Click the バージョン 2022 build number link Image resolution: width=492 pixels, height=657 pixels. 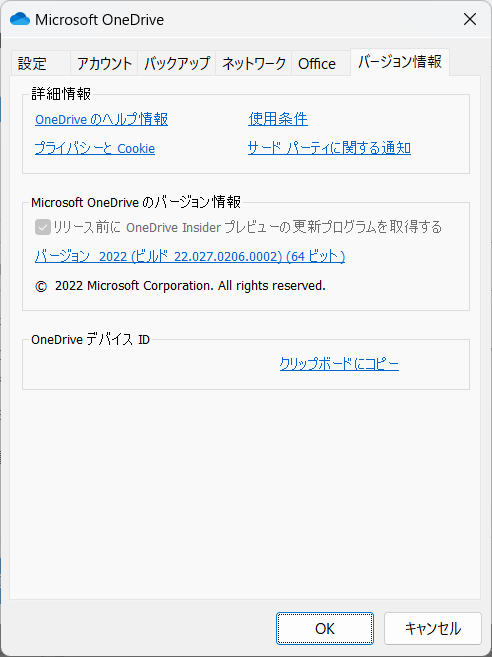(190, 256)
